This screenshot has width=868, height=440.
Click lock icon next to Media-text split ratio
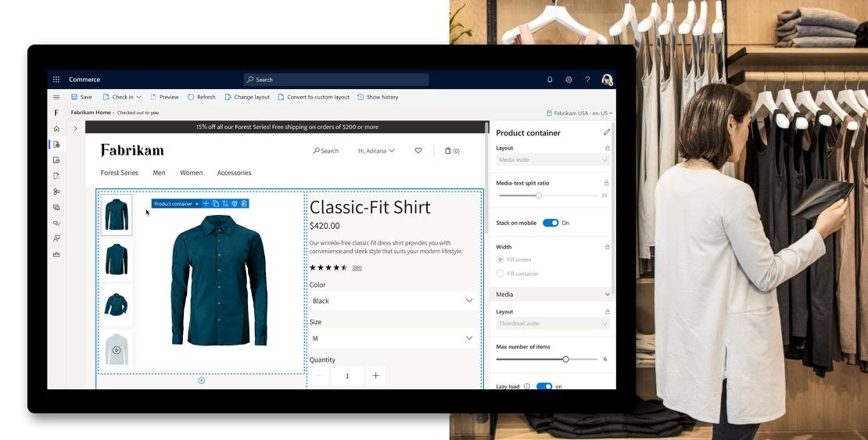[x=606, y=183]
